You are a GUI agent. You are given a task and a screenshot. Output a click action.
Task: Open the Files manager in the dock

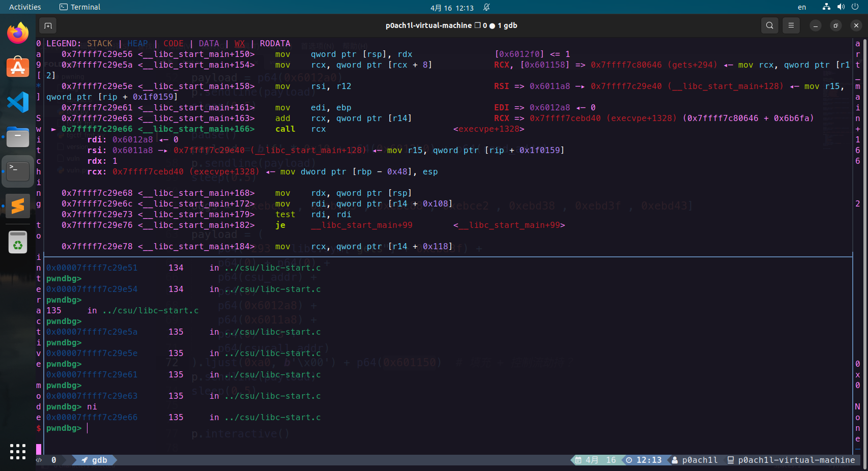(18, 137)
